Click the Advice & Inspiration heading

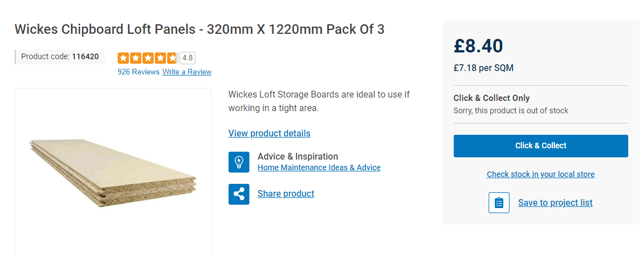point(297,156)
